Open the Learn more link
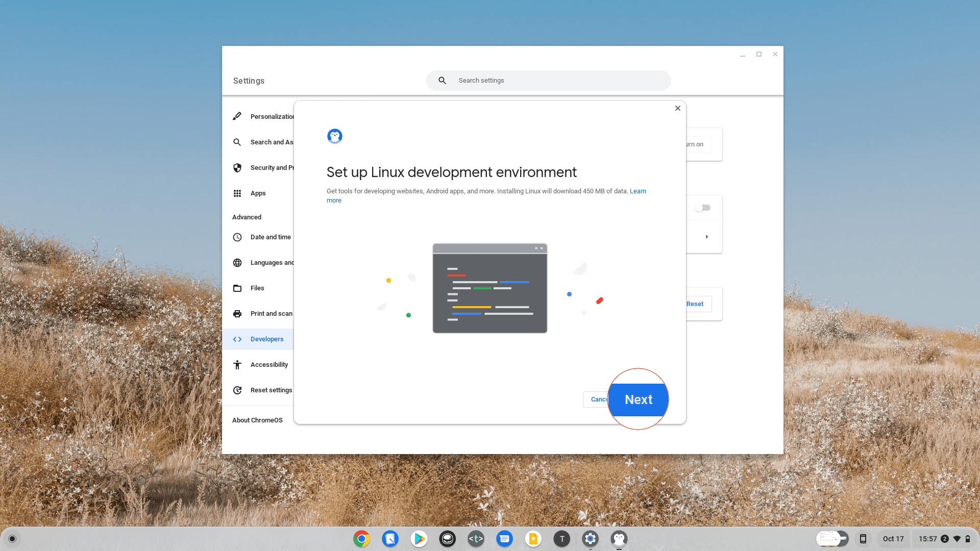The image size is (980, 551). 638,191
